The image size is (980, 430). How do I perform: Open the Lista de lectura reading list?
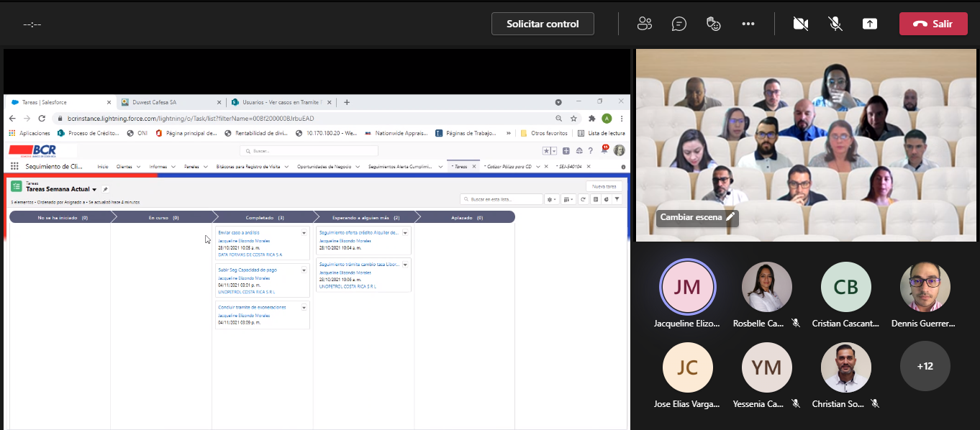pos(602,133)
